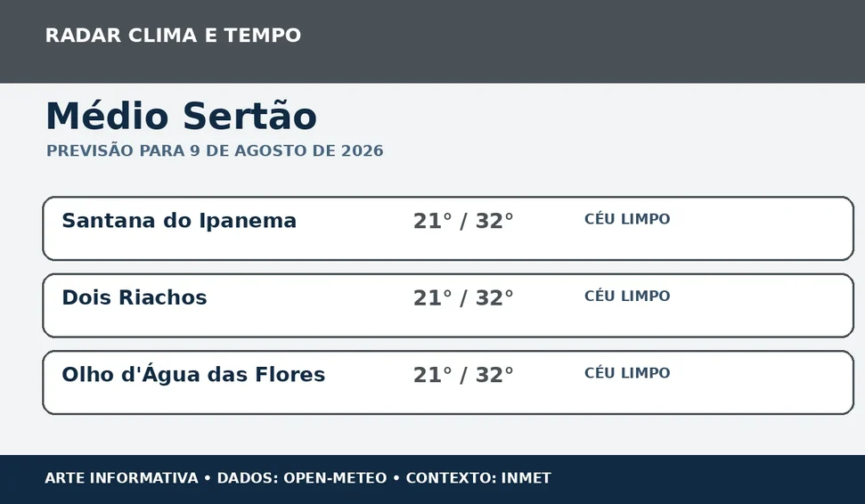Open the DADOS: OPEN-METEO footer credit
Image resolution: width=865 pixels, height=504 pixels.
(x=302, y=477)
